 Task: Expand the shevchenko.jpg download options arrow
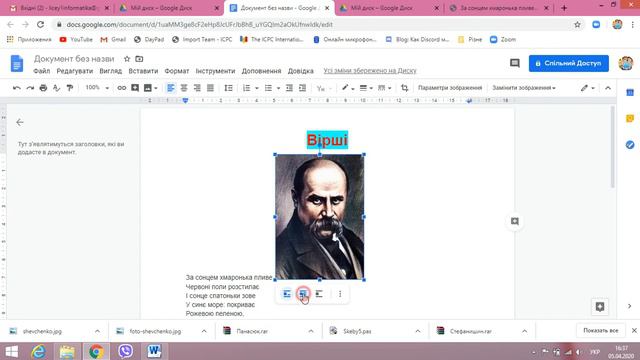(x=97, y=331)
